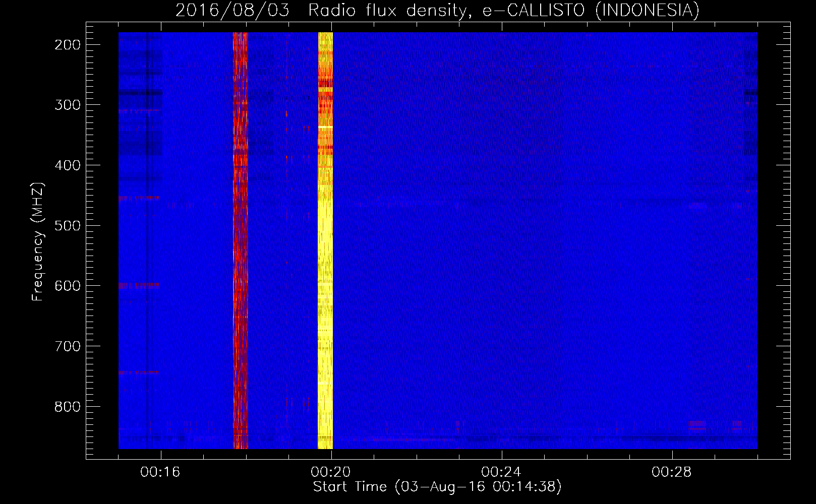816x504 pixels.
Task: Click the red burst band near 00:18
Action: point(240,240)
